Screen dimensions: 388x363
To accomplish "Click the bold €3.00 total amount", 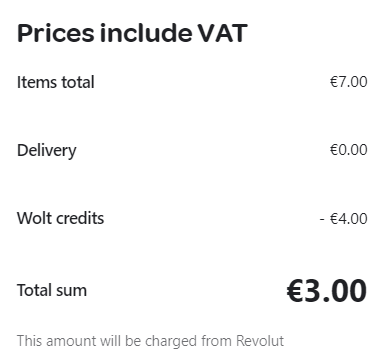I will pyautogui.click(x=327, y=291).
